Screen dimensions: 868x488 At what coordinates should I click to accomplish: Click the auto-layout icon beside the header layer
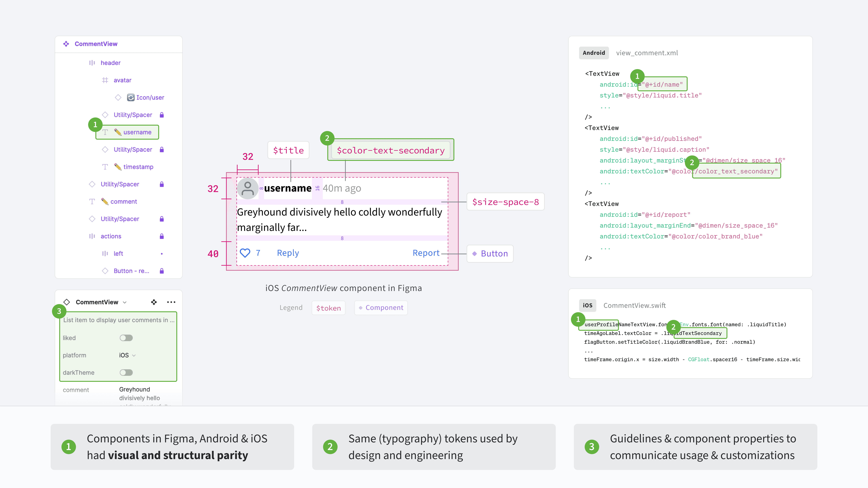point(92,63)
